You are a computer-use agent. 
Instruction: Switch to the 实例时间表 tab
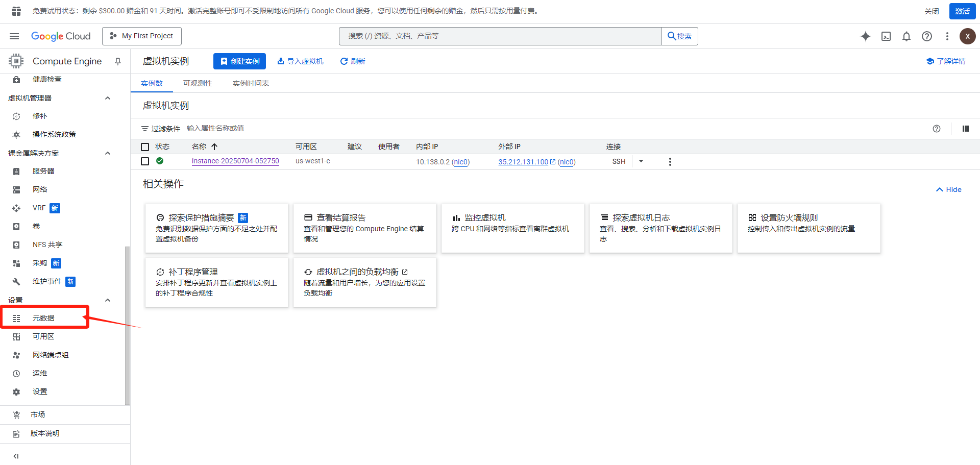point(251,83)
